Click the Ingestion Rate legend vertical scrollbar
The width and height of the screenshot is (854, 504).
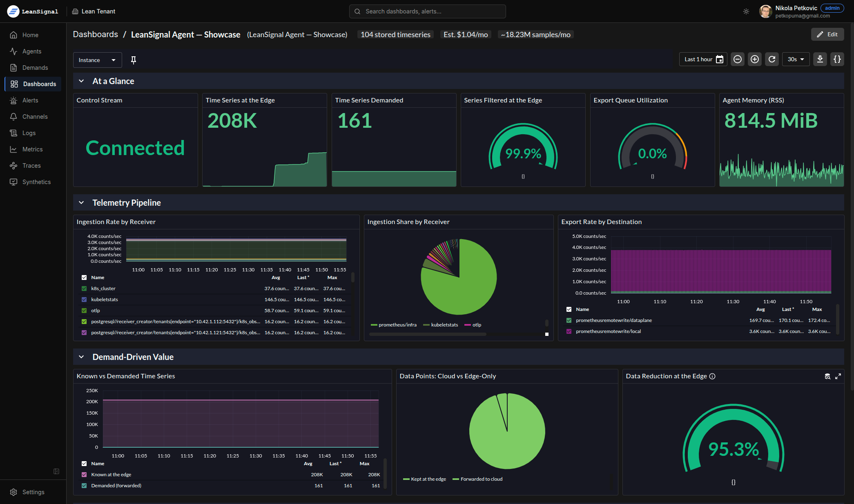coord(353,278)
